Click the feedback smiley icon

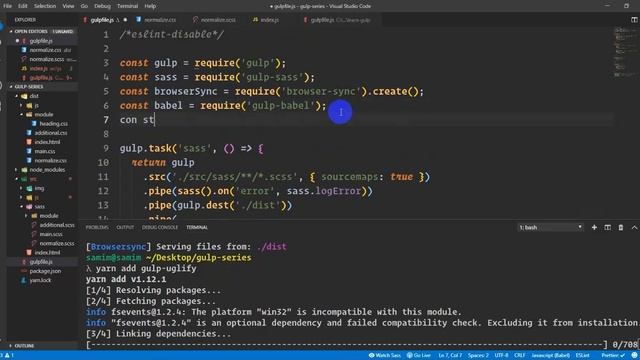(x=634, y=356)
